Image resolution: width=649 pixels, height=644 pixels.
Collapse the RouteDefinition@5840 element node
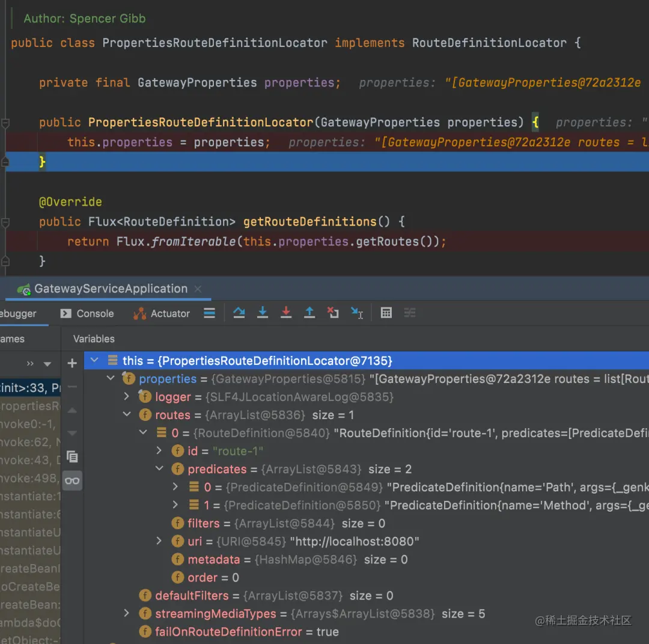[143, 432]
